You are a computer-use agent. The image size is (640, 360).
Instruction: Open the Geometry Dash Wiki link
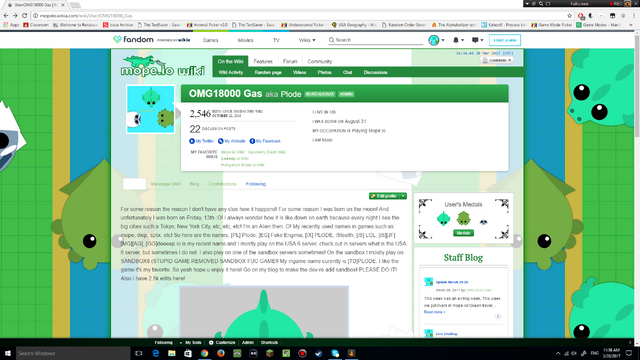pyautogui.click(x=267, y=152)
